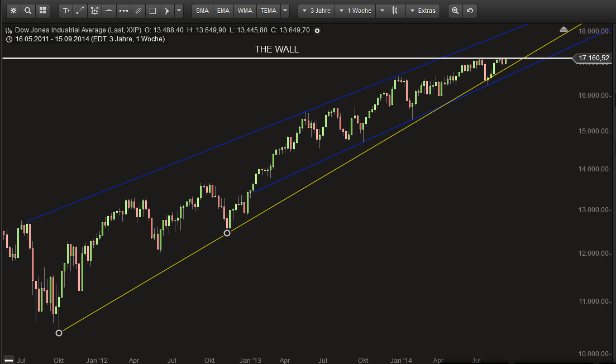Click the magnifier search icon
616x364 pixels.
coord(28,11)
